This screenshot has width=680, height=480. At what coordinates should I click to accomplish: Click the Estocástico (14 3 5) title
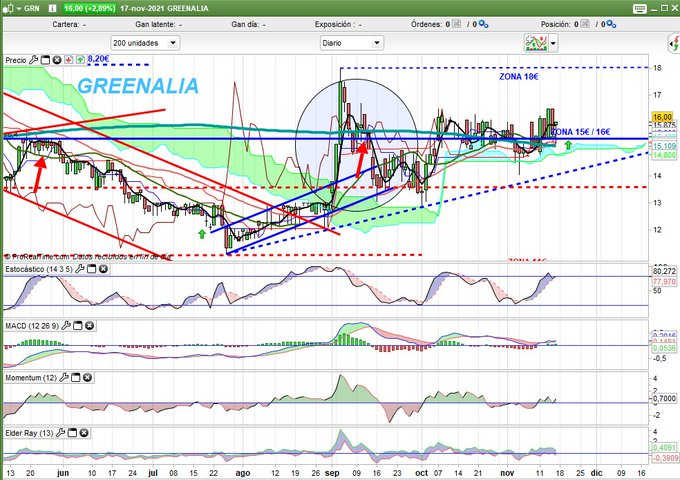click(39, 269)
